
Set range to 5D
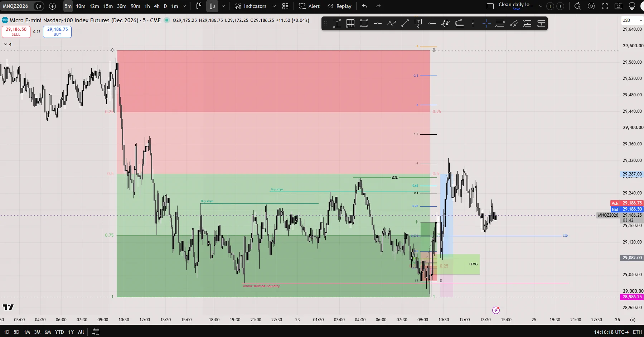pos(16,332)
